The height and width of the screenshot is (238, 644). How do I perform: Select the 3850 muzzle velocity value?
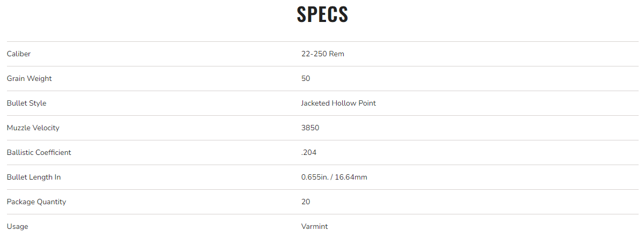pyautogui.click(x=310, y=128)
